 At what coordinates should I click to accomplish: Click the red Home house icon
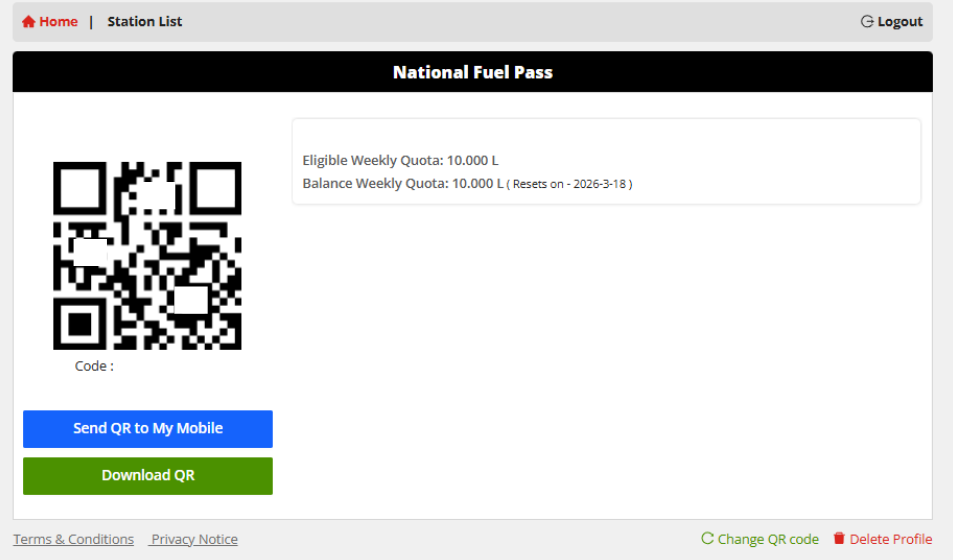click(x=28, y=22)
